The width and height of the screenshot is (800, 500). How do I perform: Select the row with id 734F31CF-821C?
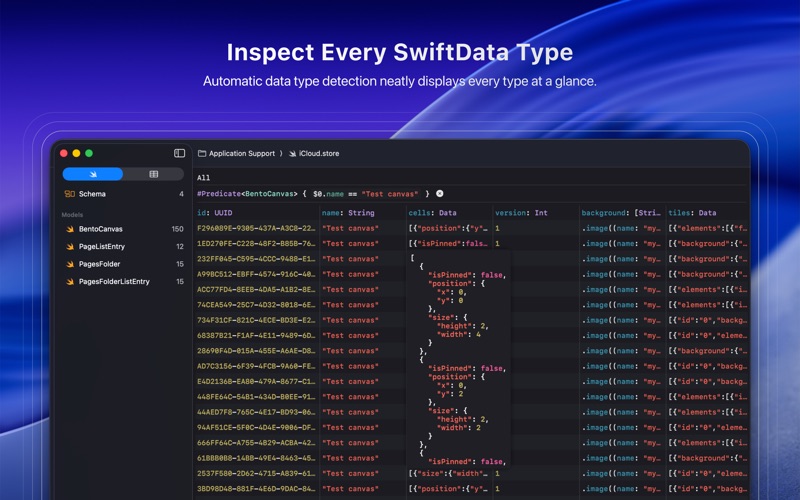470,320
